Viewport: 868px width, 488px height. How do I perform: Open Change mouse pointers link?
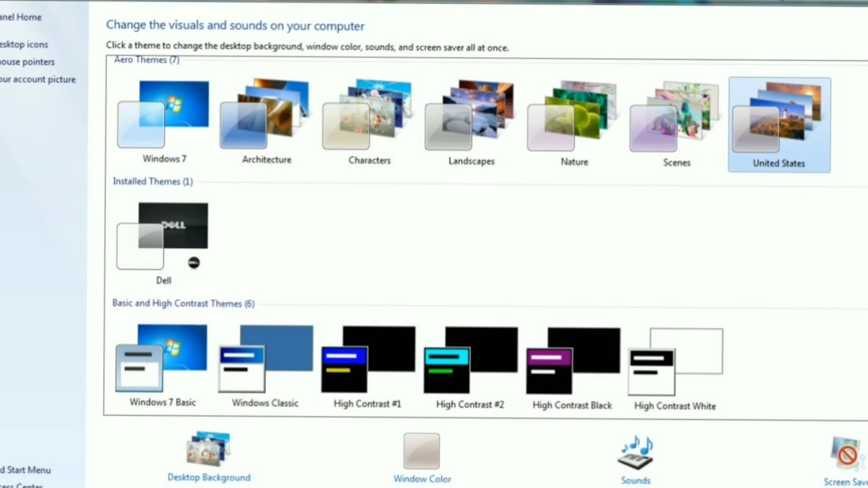[27, 62]
